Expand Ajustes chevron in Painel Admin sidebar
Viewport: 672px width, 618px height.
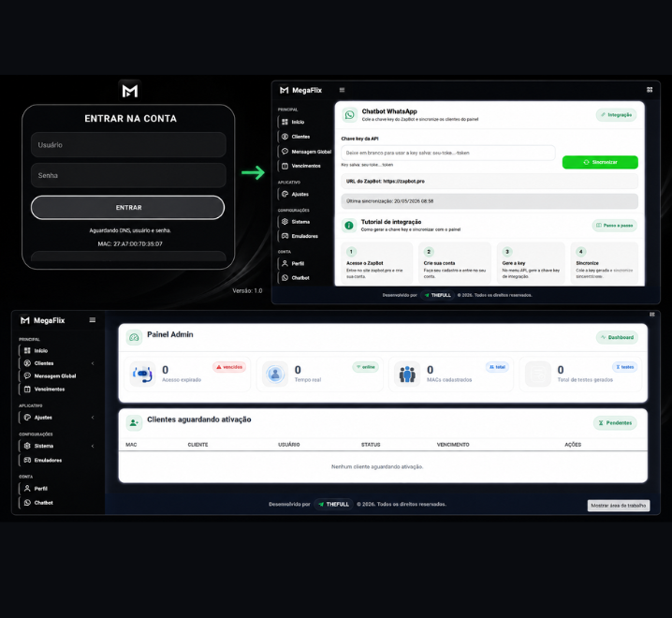pyautogui.click(x=93, y=418)
